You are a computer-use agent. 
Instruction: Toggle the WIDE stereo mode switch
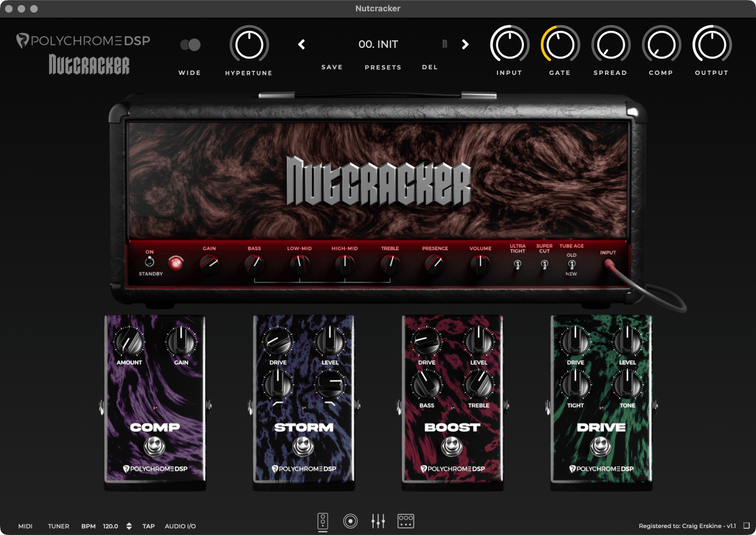tap(190, 45)
